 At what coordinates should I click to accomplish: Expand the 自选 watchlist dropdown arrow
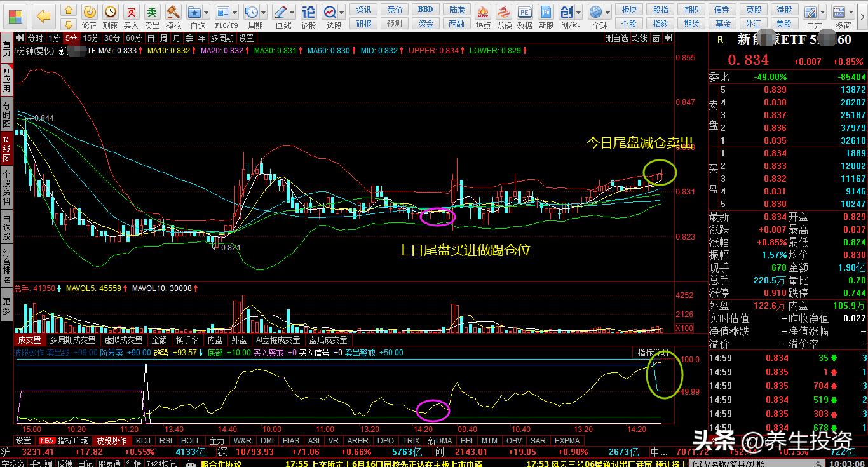(207, 12)
